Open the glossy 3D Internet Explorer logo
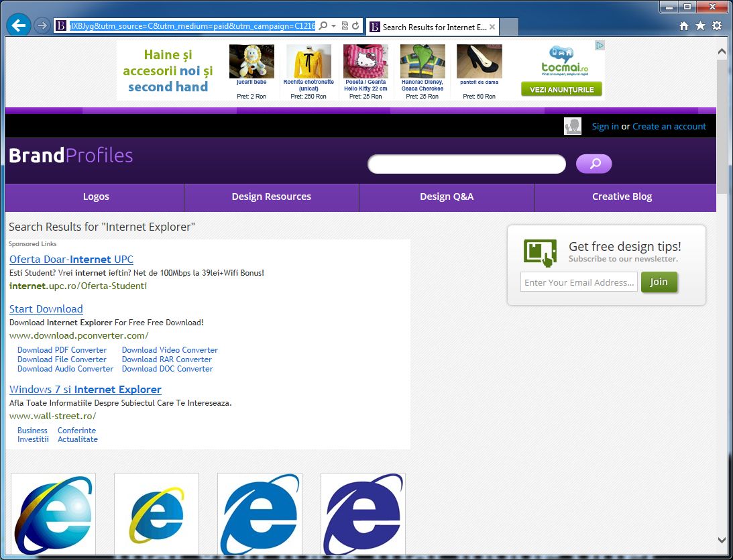This screenshot has width=733, height=560. [53, 514]
